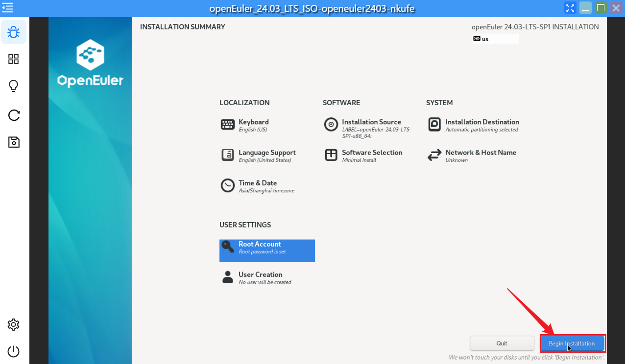This screenshot has height=364, width=625.
Task: Click 'Minimal Install' text
Action: pos(359,160)
